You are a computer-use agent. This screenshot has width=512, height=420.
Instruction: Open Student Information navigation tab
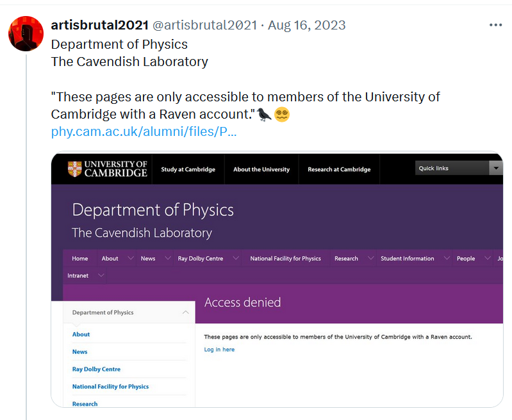(407, 258)
